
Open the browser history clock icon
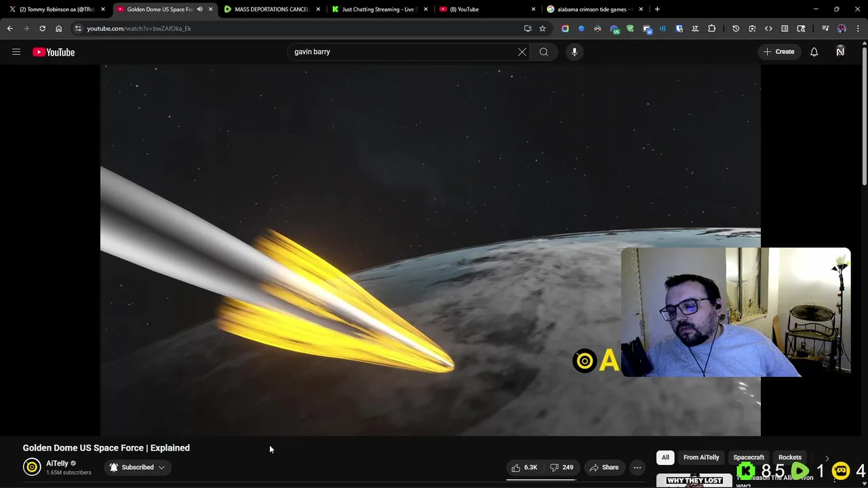click(x=736, y=28)
